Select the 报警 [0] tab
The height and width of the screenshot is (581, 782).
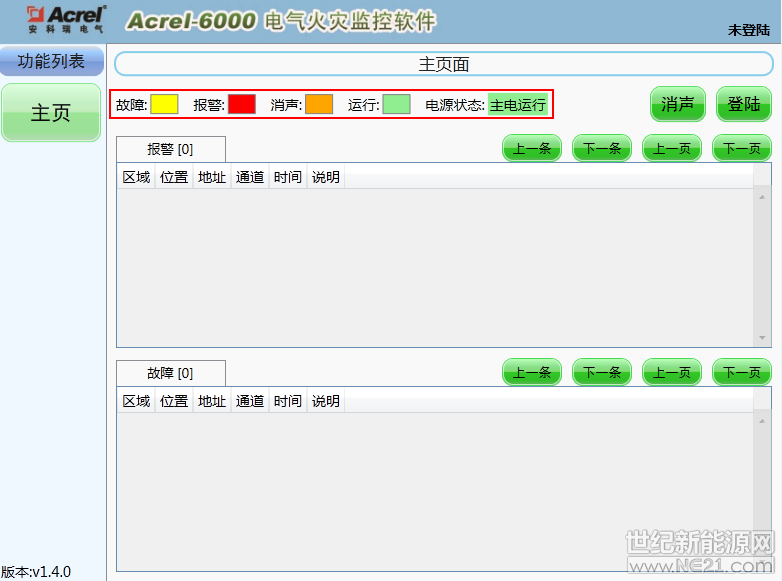tap(171, 149)
